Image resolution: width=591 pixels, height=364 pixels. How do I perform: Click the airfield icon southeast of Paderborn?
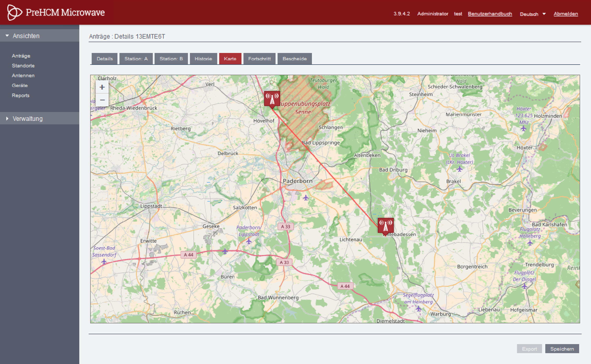pos(306,198)
